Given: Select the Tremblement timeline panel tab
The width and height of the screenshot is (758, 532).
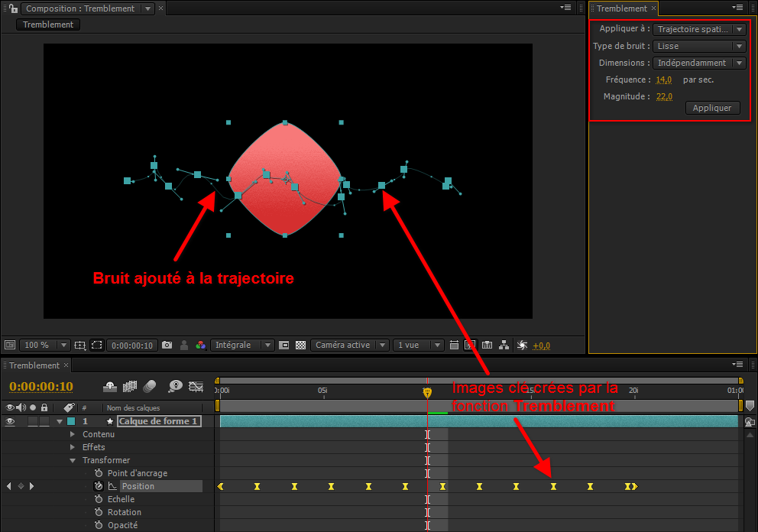Looking at the screenshot, I should pos(34,365).
